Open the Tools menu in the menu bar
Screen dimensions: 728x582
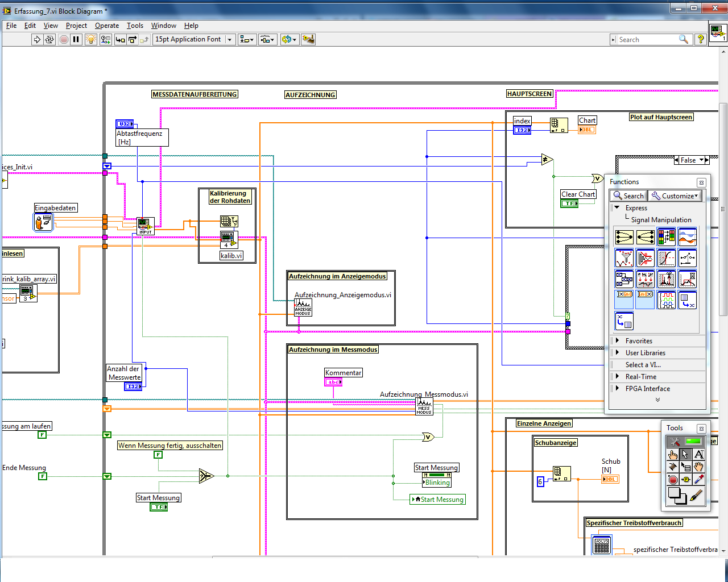click(x=135, y=26)
